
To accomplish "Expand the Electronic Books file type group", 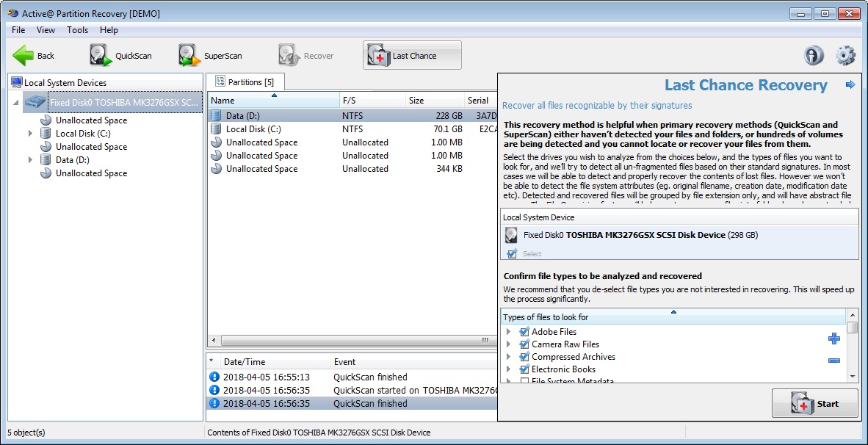I will click(508, 369).
